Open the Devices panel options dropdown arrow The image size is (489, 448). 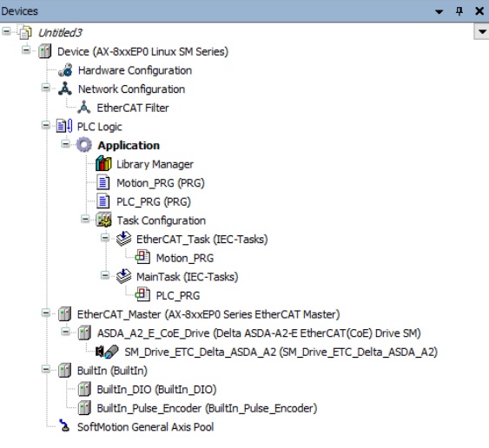439,11
